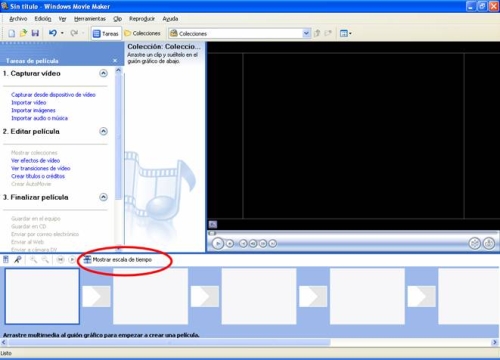
Task: Click the Open Project folder icon
Action: (x=23, y=33)
